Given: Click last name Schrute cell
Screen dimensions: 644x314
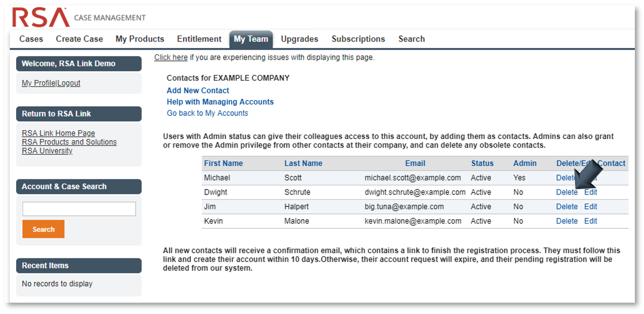Looking at the screenshot, I should coord(297,192).
